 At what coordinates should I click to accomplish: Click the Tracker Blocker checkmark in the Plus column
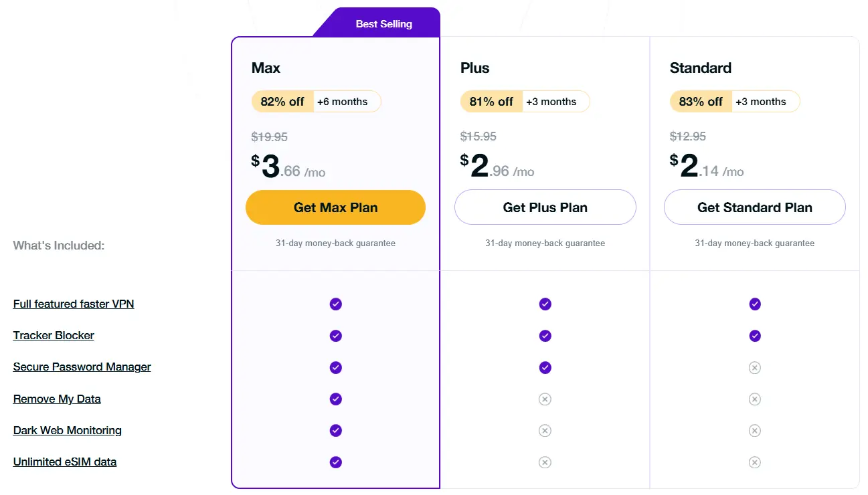(545, 336)
